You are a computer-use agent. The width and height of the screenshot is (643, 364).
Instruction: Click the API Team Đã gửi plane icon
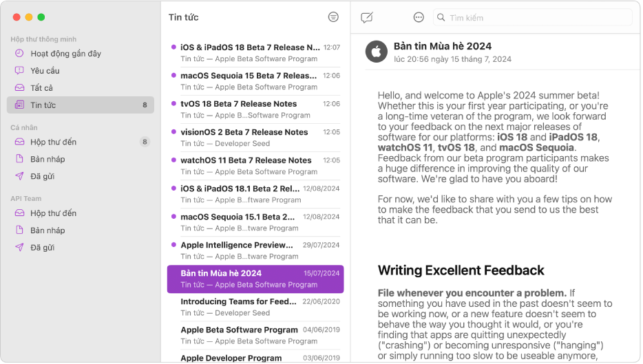click(x=19, y=247)
